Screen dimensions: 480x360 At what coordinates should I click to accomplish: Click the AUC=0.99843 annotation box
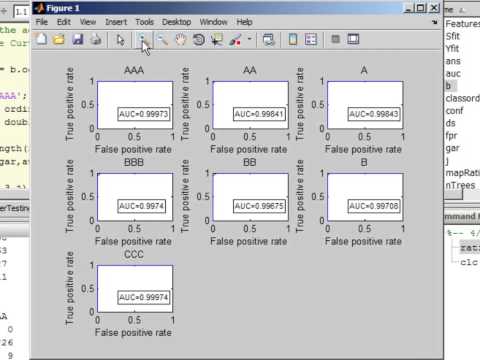374,114
